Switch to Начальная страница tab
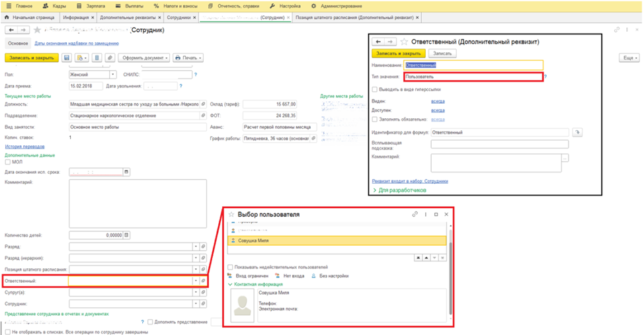 click(x=29, y=18)
